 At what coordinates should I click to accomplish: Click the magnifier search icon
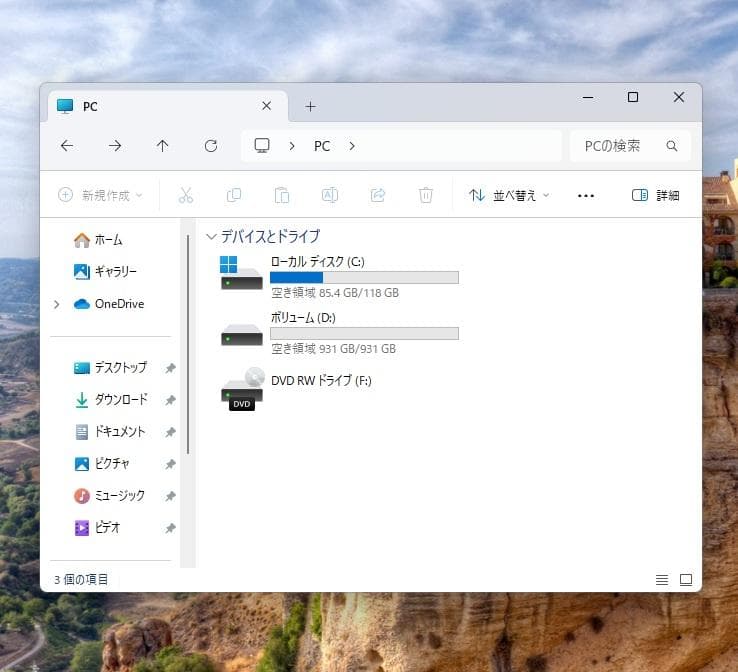pyautogui.click(x=672, y=146)
